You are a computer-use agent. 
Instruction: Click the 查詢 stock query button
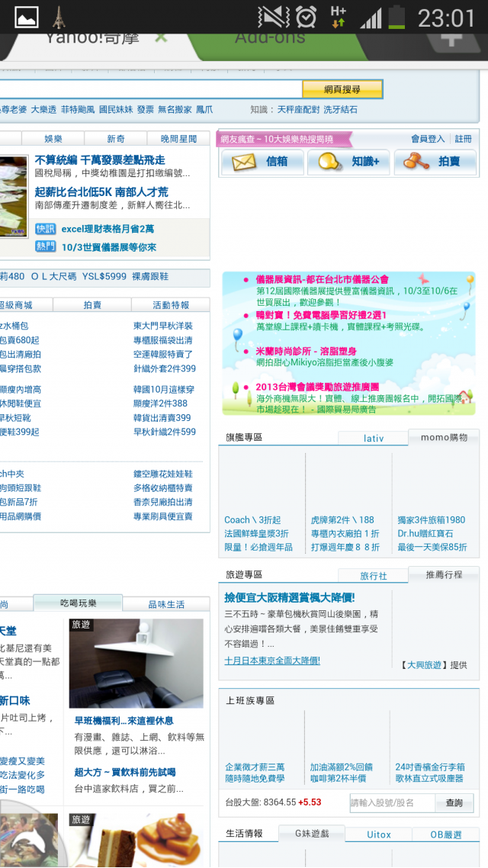point(454,802)
